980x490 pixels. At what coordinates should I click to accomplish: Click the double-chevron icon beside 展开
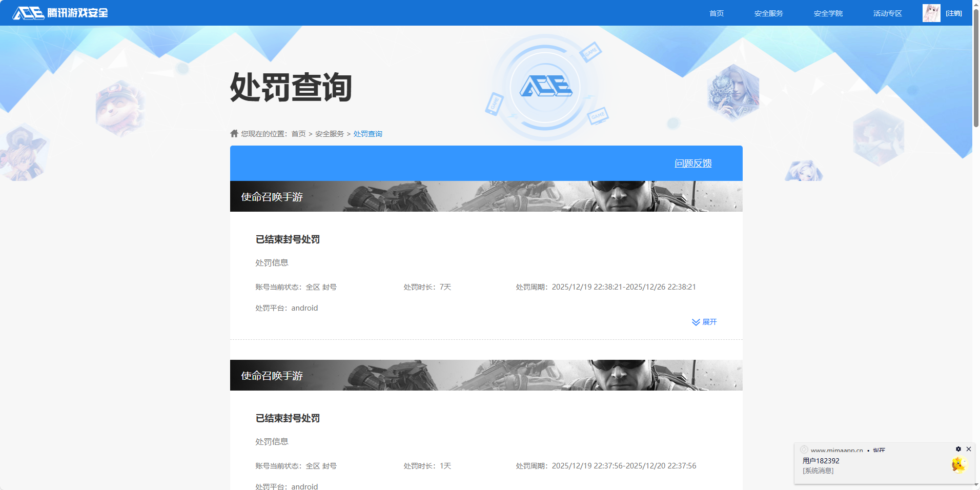pyautogui.click(x=696, y=322)
